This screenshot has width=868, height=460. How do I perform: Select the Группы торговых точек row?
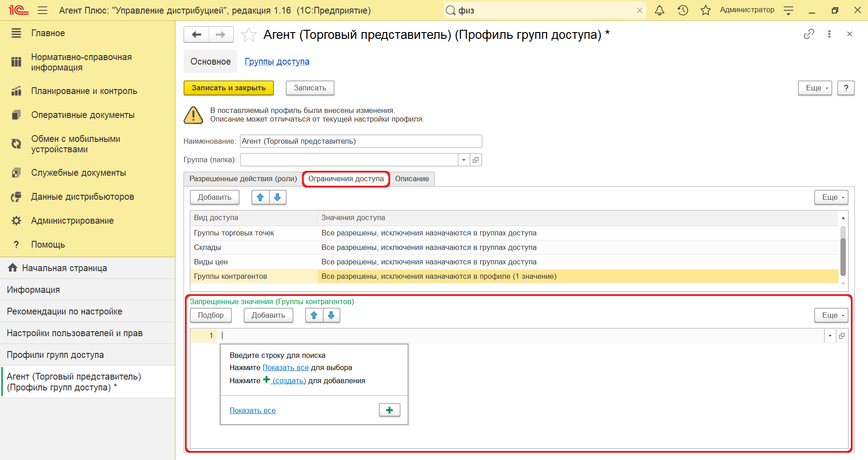click(514, 233)
